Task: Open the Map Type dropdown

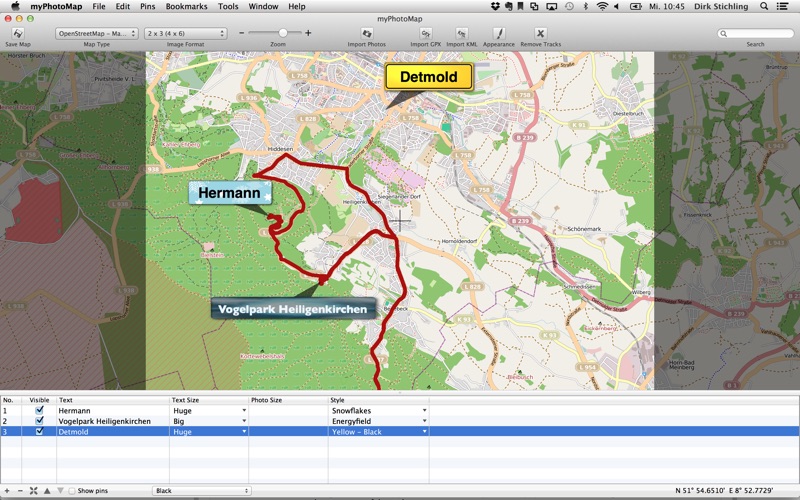Action: (97, 33)
